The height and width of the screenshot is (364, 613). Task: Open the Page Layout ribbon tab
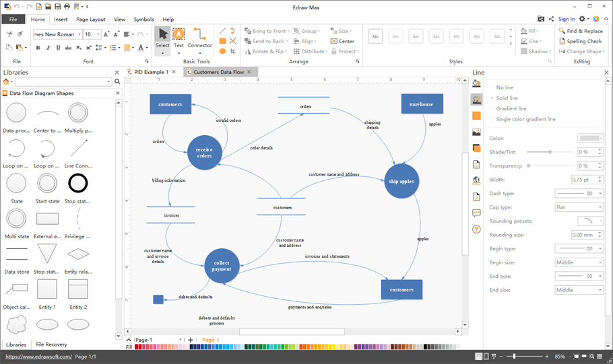point(90,20)
